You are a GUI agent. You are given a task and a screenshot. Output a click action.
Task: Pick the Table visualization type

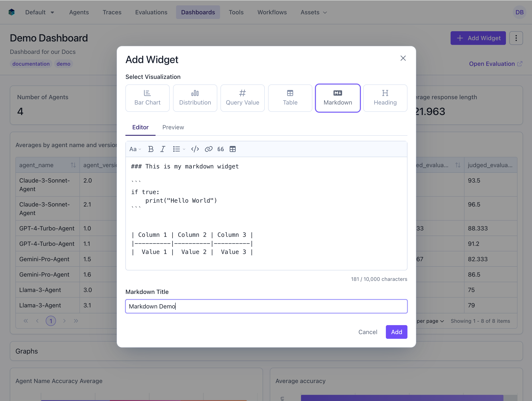tap(290, 98)
